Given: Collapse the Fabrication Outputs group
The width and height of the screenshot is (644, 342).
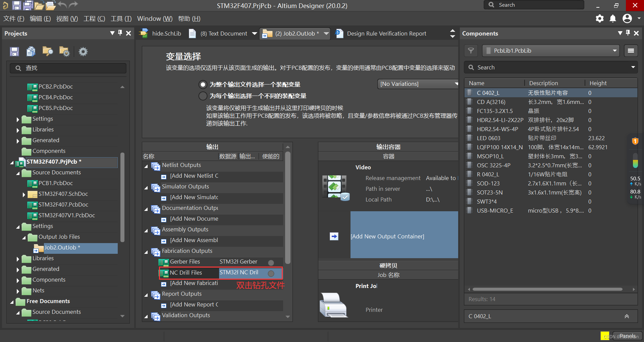Looking at the screenshot, I should click(x=146, y=252).
